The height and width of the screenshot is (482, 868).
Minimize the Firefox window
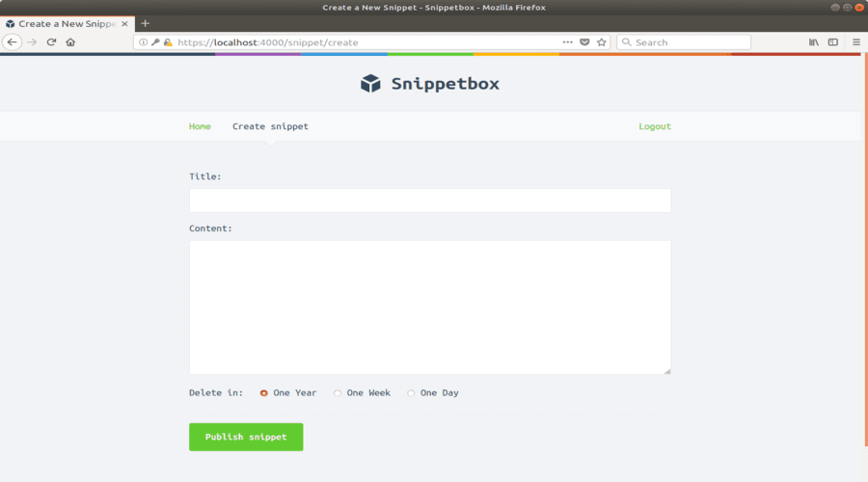[x=835, y=7]
